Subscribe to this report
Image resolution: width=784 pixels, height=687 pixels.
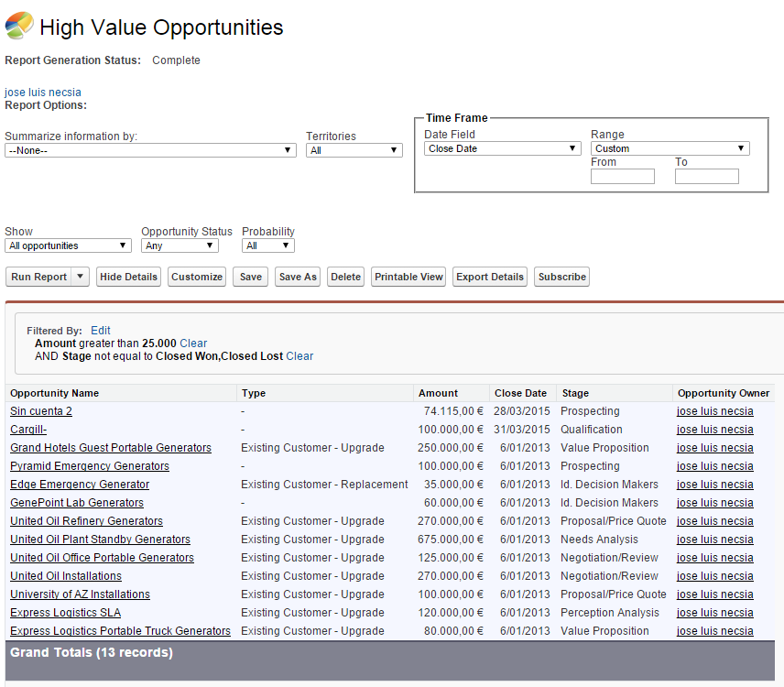coord(561,277)
